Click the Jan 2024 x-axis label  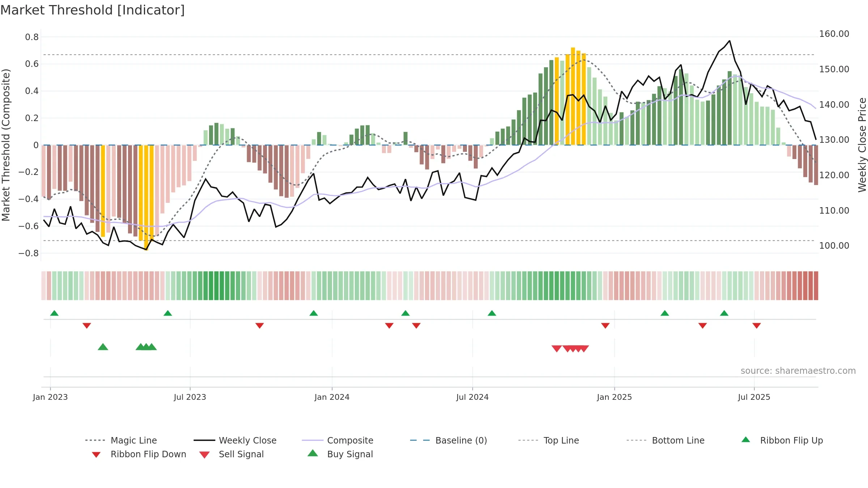[332, 397]
